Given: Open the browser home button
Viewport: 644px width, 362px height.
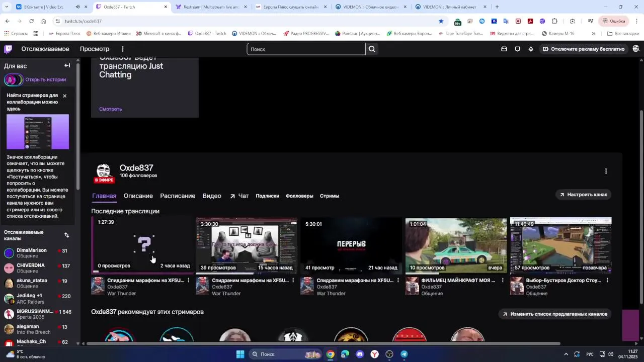Looking at the screenshot, I should [x=44, y=21].
